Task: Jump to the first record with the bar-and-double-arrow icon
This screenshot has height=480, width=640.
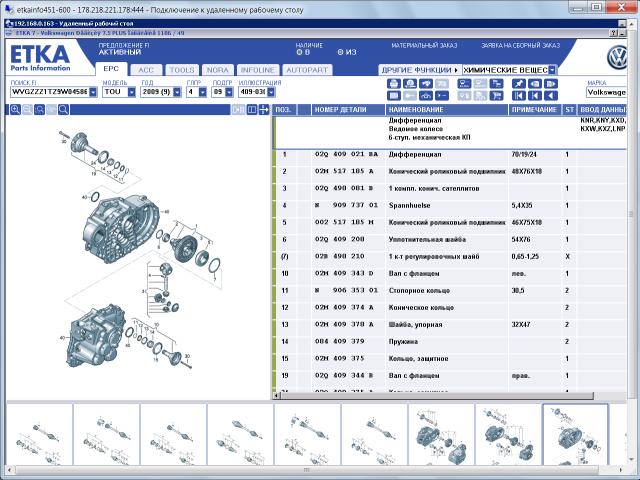Action: coord(519,96)
